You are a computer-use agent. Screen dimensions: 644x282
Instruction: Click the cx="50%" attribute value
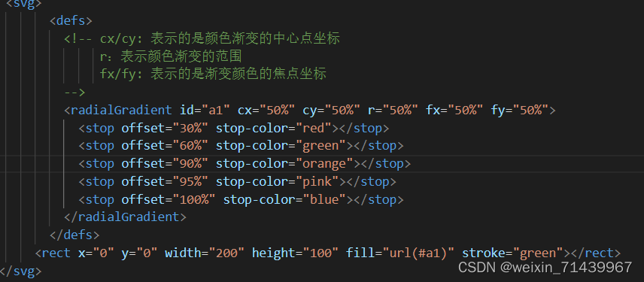click(x=281, y=110)
